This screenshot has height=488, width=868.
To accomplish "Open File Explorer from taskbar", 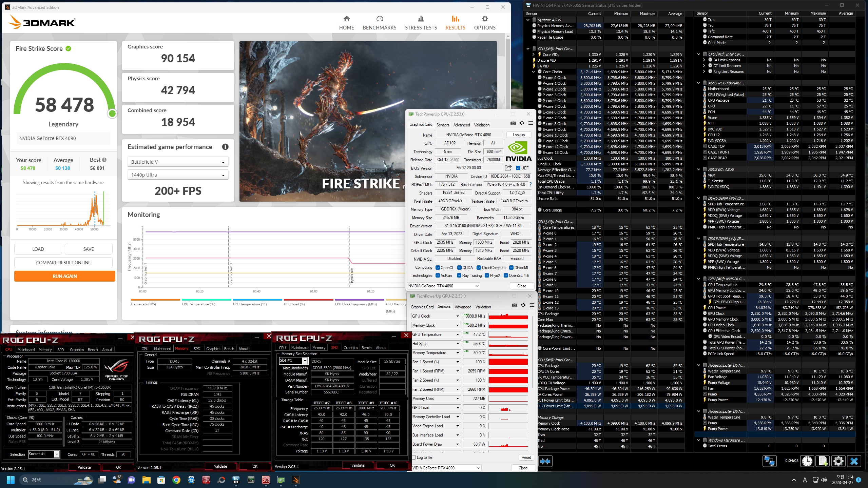I will pyautogui.click(x=146, y=480).
